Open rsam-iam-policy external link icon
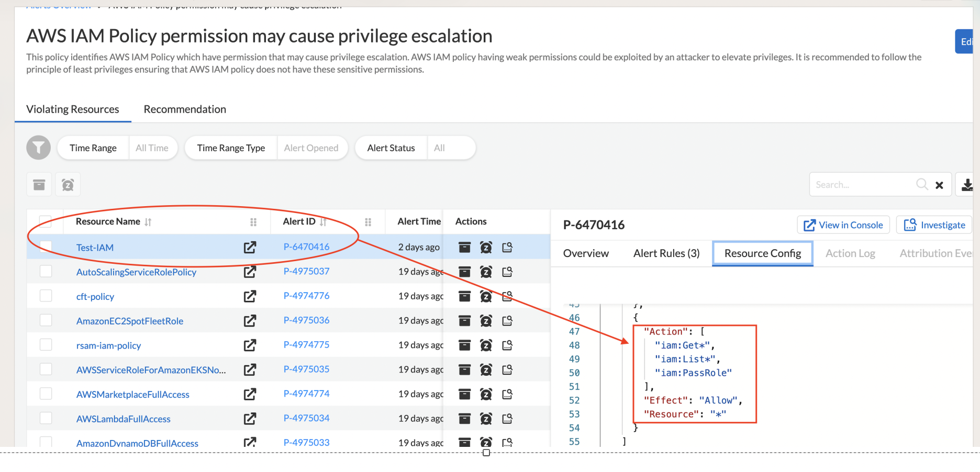The image size is (980, 472). (250, 345)
